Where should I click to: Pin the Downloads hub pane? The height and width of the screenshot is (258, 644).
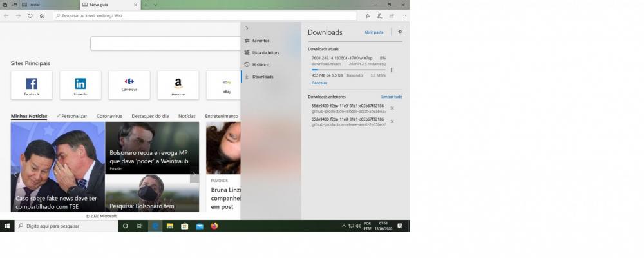[400, 32]
